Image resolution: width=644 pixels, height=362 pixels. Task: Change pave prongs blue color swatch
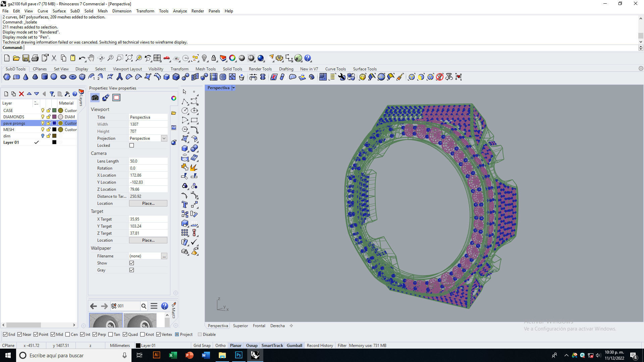point(54,123)
